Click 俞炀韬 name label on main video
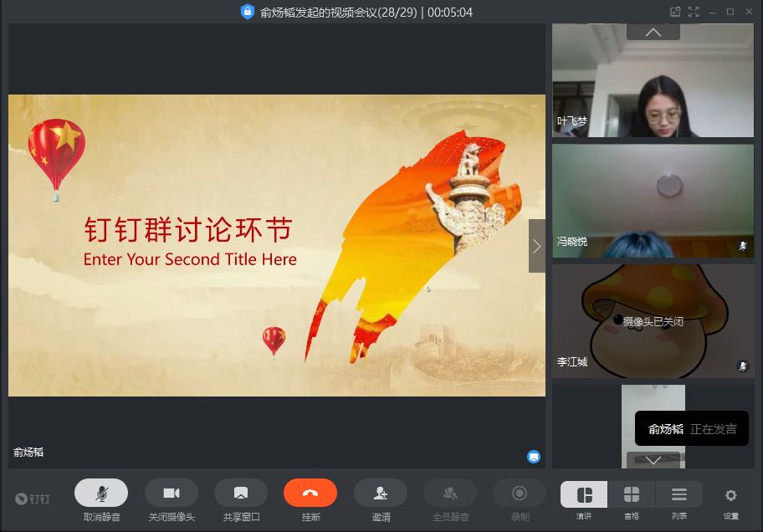 click(x=28, y=453)
